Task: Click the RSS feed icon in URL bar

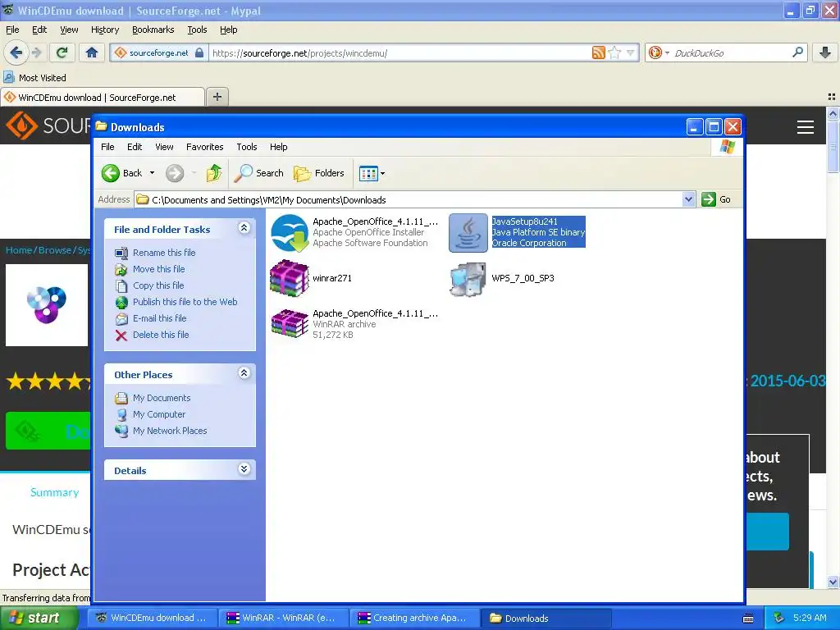Action: [598, 52]
